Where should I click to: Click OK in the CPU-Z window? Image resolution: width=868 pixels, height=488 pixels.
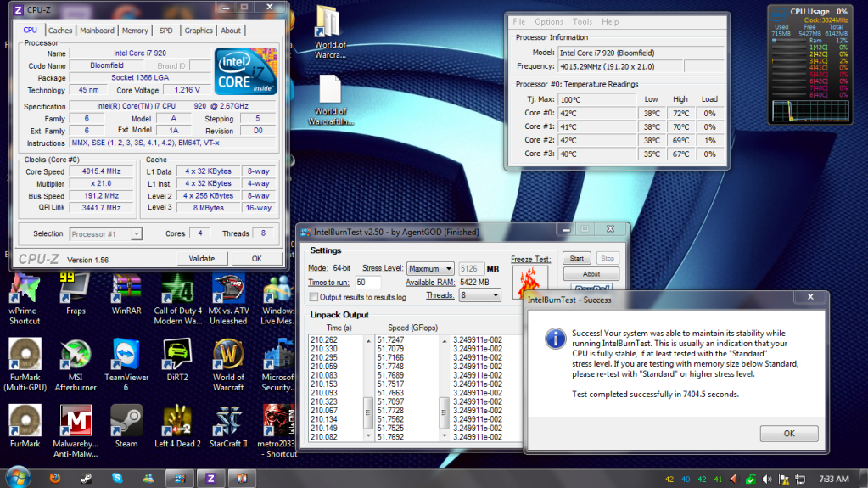pos(257,259)
